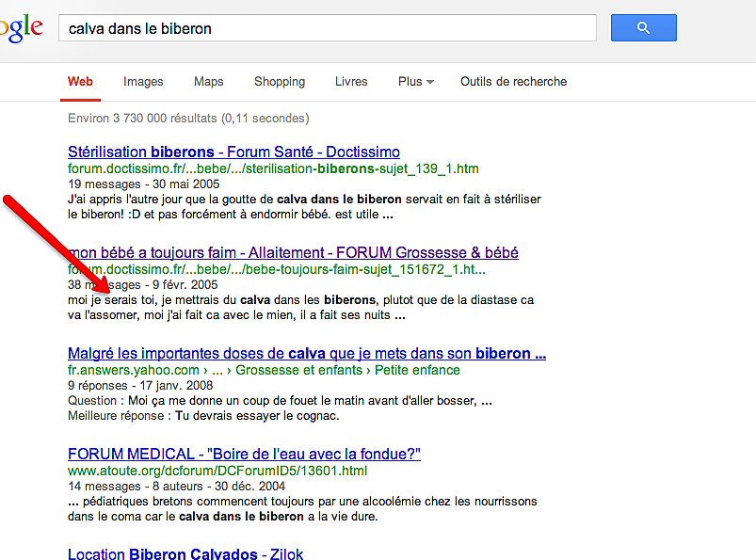Click the blue magnifier search button
756x560 pixels.
point(644,28)
